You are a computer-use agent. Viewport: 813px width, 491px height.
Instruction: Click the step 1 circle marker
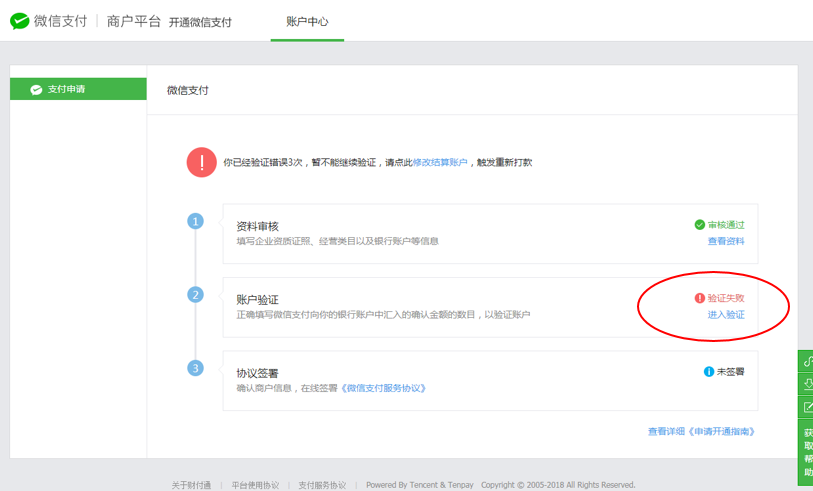click(195, 221)
